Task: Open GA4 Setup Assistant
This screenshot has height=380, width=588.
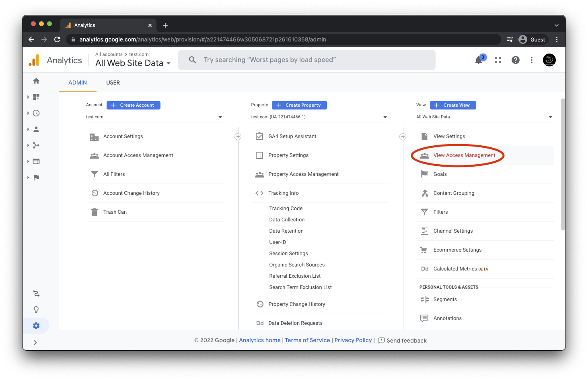Action: point(320,136)
